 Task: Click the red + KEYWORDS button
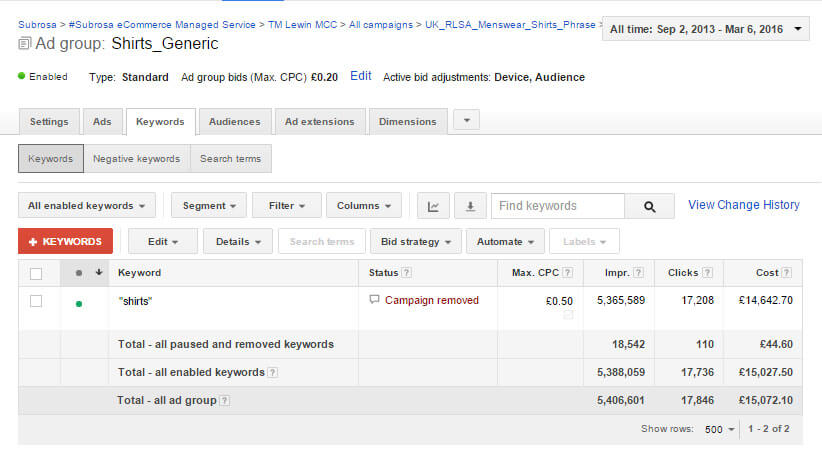click(66, 241)
